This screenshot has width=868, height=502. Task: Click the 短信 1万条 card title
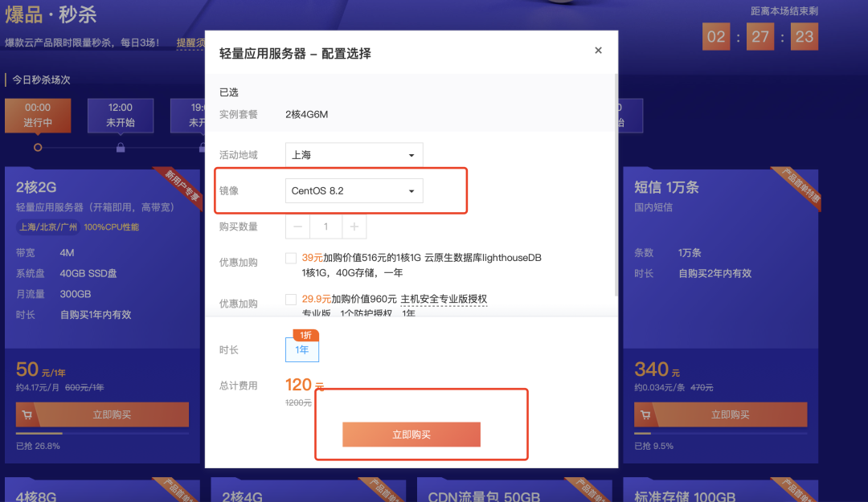click(x=666, y=187)
